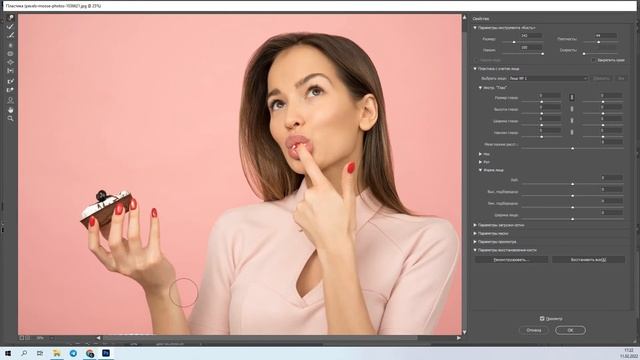Adjust the Face Width slider

click(572, 219)
